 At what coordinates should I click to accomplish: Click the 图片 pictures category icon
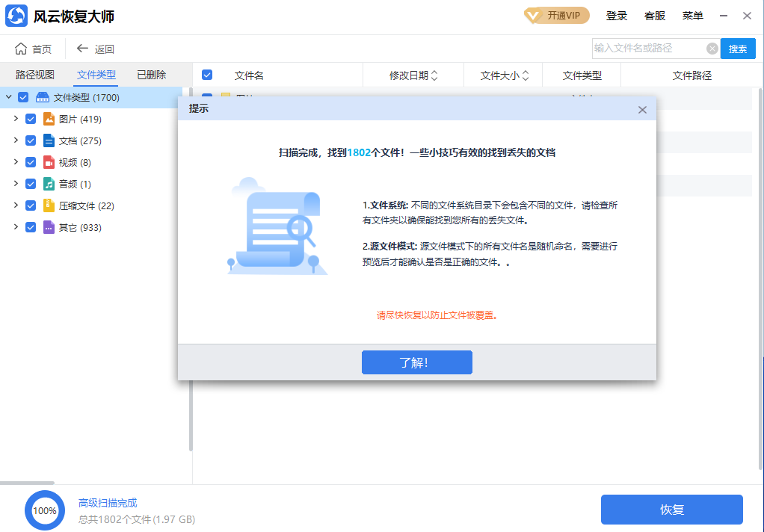click(x=49, y=119)
